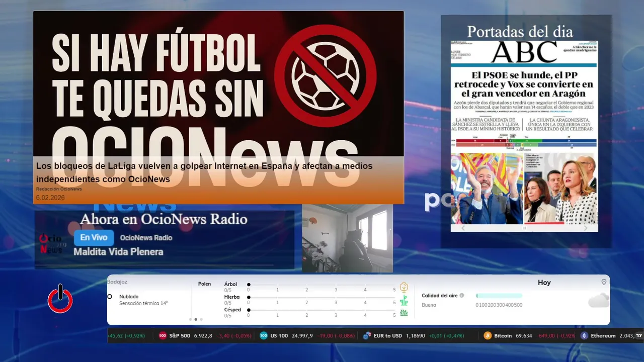Click the Calidad del aire progress bar
Image resolution: width=644 pixels, height=362 pixels.
click(499, 296)
